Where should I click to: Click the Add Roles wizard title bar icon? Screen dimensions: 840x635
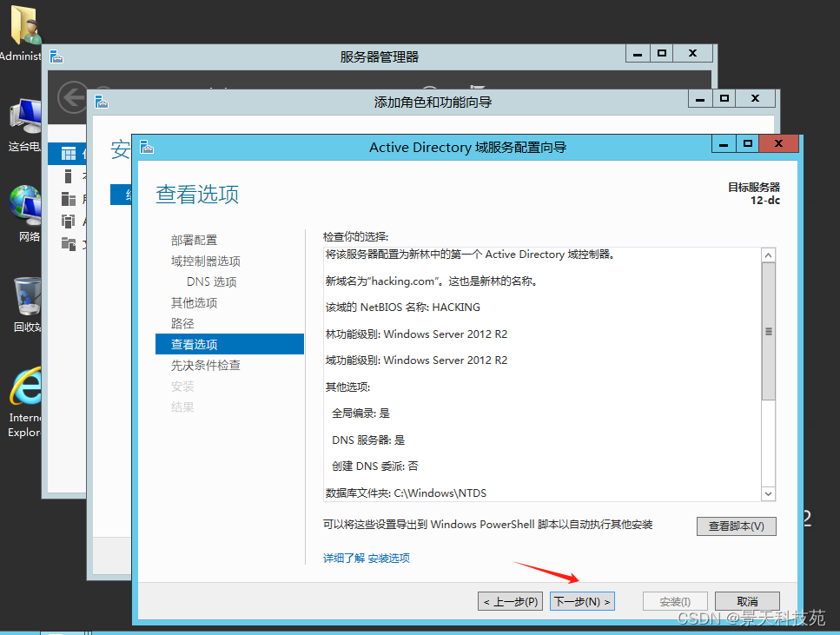(x=102, y=102)
